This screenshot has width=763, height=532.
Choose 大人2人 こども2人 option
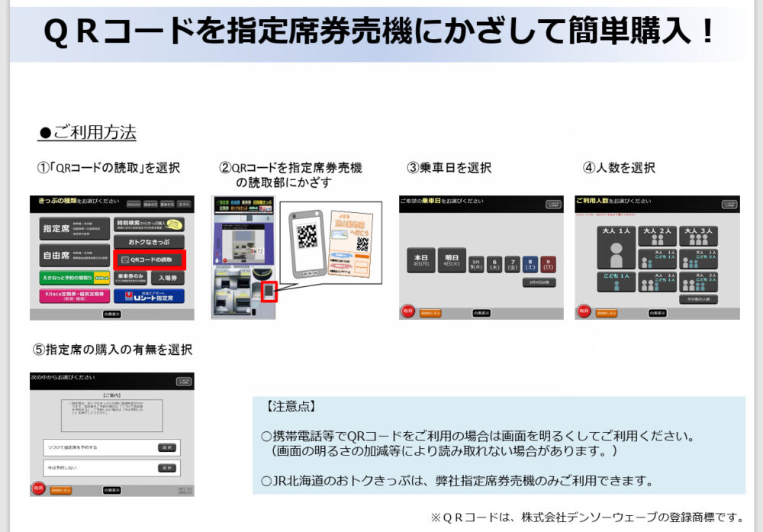[x=699, y=282]
